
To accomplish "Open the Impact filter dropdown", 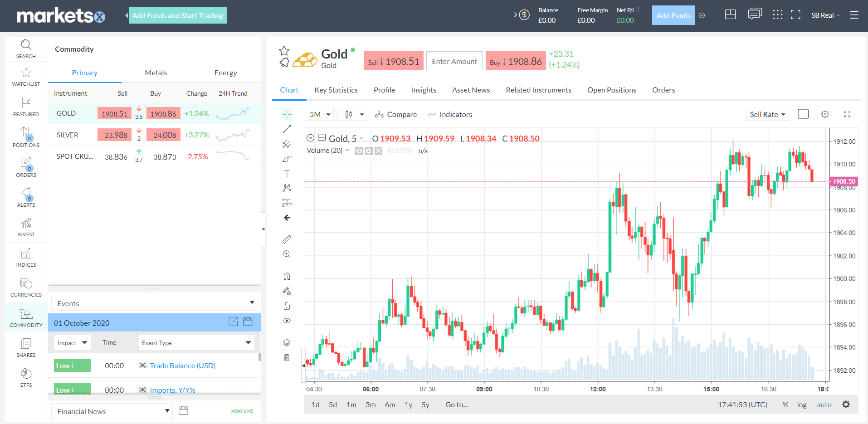I will point(72,342).
